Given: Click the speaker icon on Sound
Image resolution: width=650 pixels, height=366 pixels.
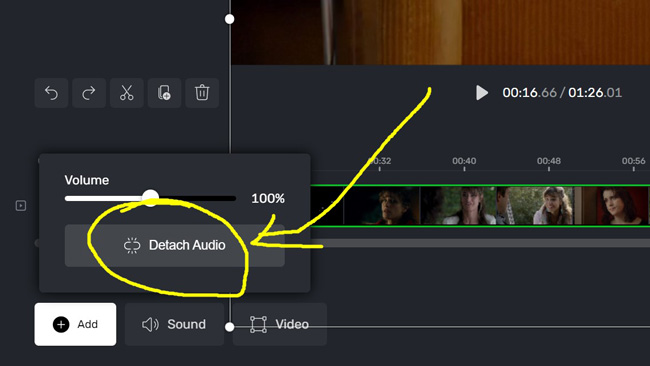Looking at the screenshot, I should pyautogui.click(x=150, y=324).
